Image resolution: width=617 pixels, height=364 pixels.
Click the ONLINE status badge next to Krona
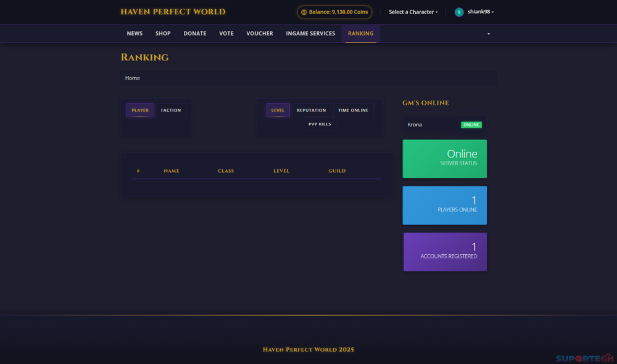click(471, 124)
